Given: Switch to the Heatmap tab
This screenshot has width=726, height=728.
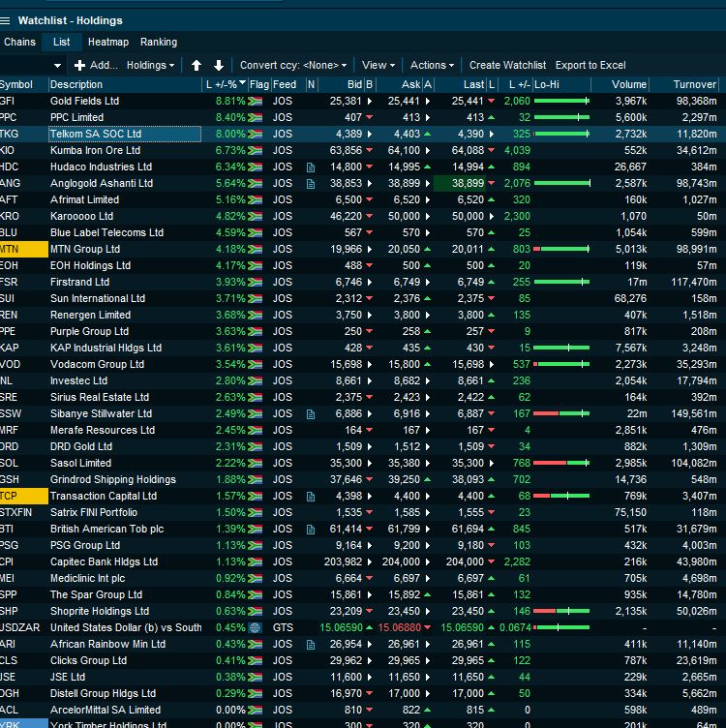Looking at the screenshot, I should pos(108,43).
